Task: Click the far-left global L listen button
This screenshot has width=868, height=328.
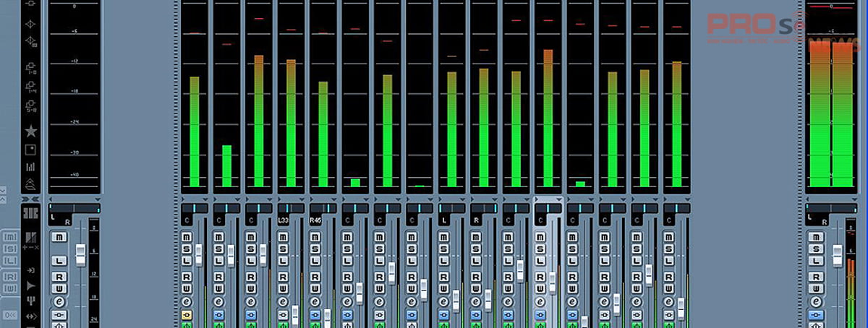Action: point(10,261)
